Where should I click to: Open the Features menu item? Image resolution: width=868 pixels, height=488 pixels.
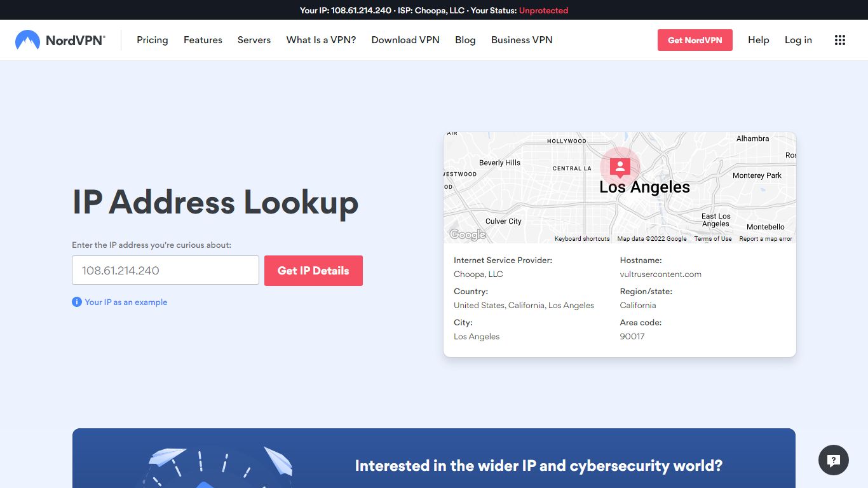point(203,40)
